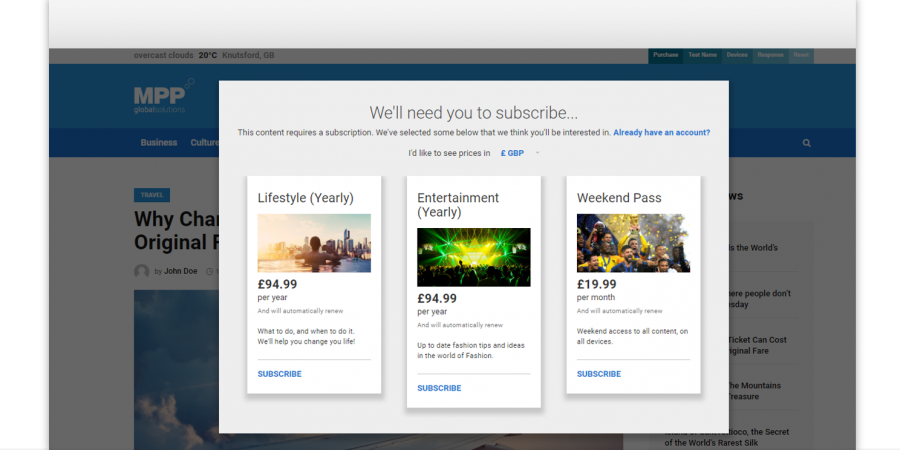The width and height of the screenshot is (900, 450).
Task: Click the dropdown arrow next to £ GBP
Action: pyautogui.click(x=537, y=153)
